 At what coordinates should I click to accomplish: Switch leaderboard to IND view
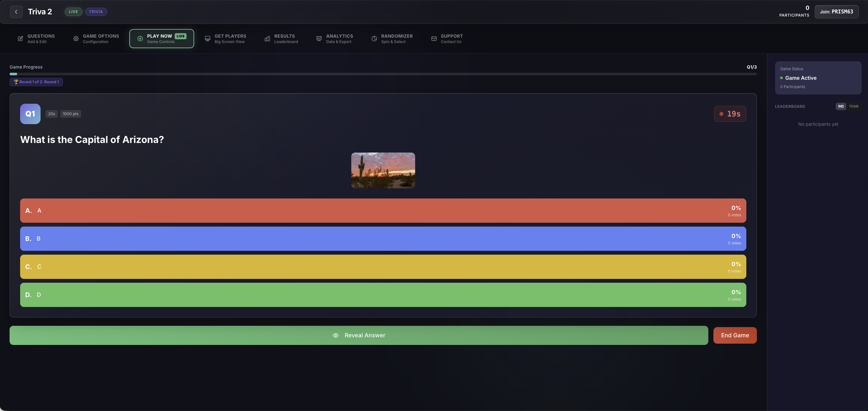point(841,106)
